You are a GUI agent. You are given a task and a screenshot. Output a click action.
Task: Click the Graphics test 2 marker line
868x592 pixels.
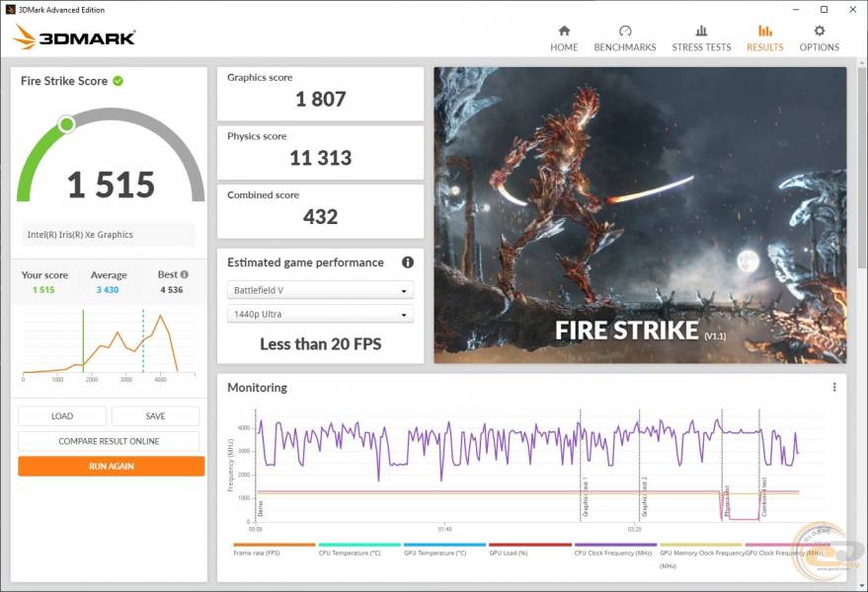(x=639, y=465)
